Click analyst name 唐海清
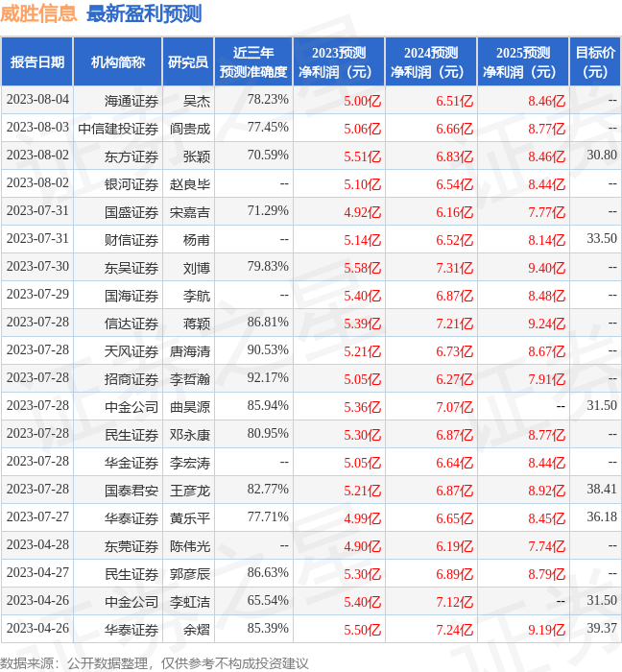 coord(190,352)
